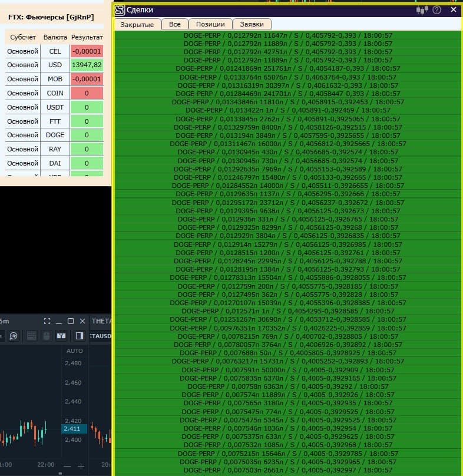Image resolution: width=463 pixels, height=476 pixels.
Task: Click the current price label 2,411
Action: click(74, 429)
